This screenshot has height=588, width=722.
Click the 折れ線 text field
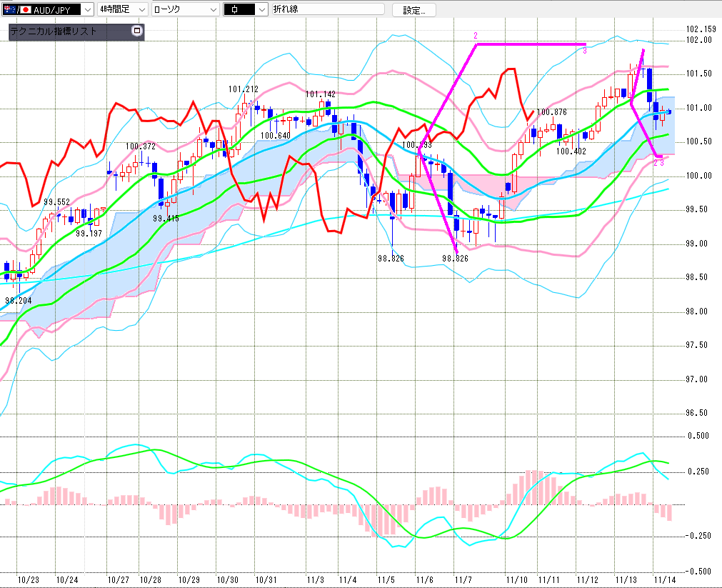pyautogui.click(x=327, y=9)
